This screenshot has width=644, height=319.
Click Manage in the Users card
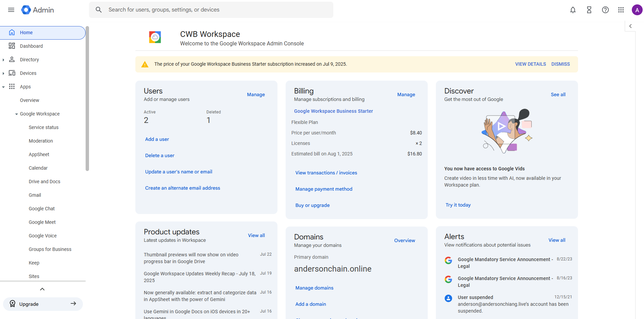256,94
